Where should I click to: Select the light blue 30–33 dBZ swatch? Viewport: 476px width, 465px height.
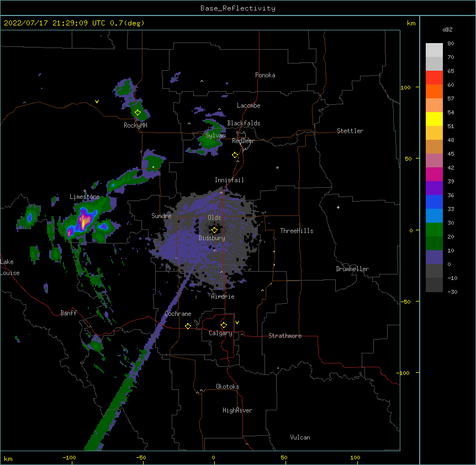434,216
